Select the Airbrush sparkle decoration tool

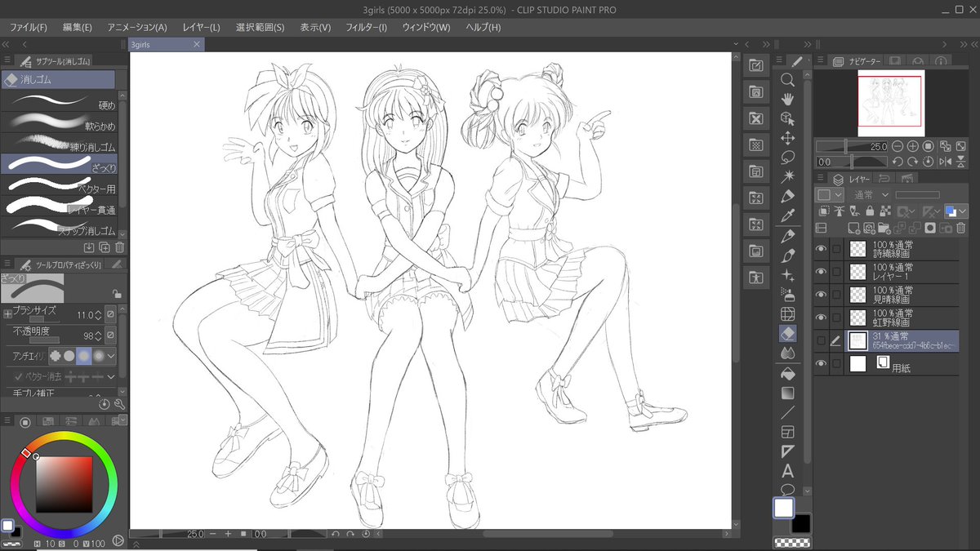[x=788, y=275]
